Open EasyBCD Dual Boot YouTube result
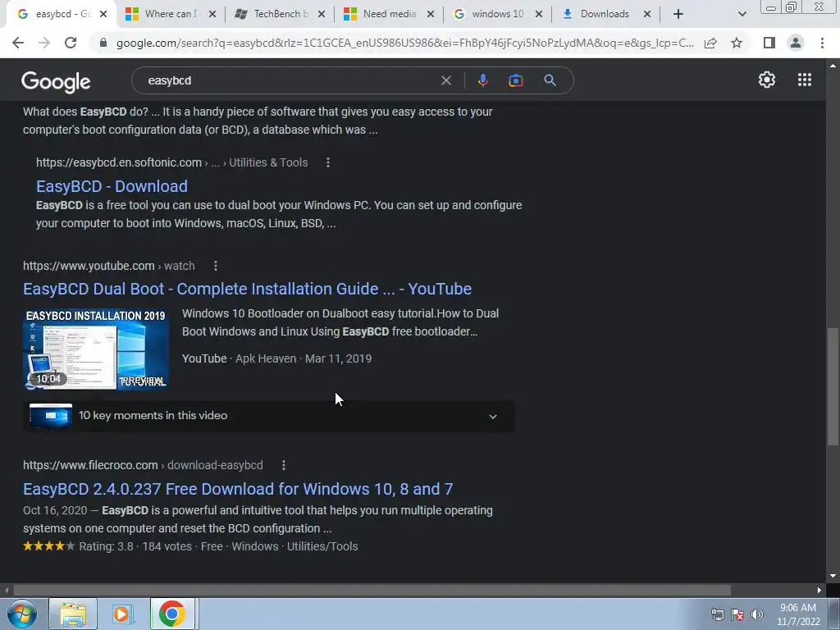840x630 pixels. [247, 289]
